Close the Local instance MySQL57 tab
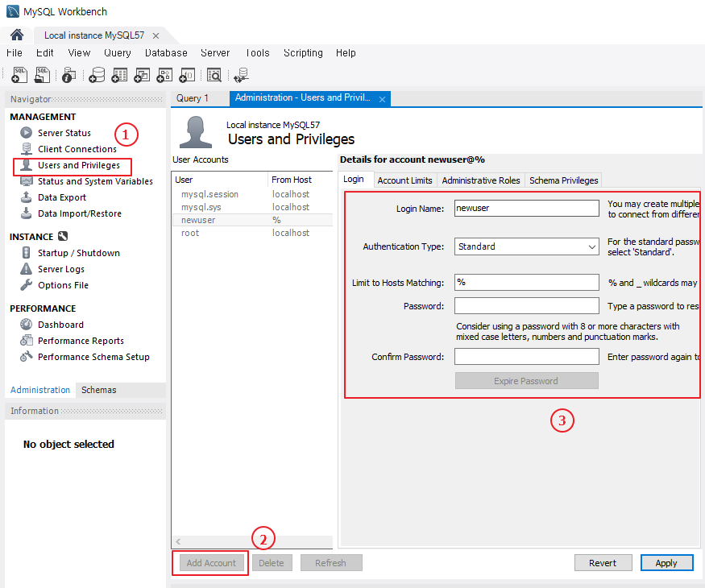705x588 pixels. 156,35
